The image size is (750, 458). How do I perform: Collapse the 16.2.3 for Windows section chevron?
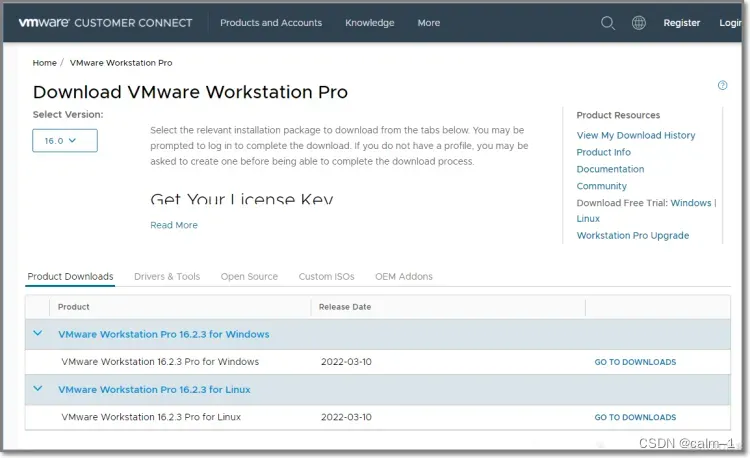coord(38,333)
